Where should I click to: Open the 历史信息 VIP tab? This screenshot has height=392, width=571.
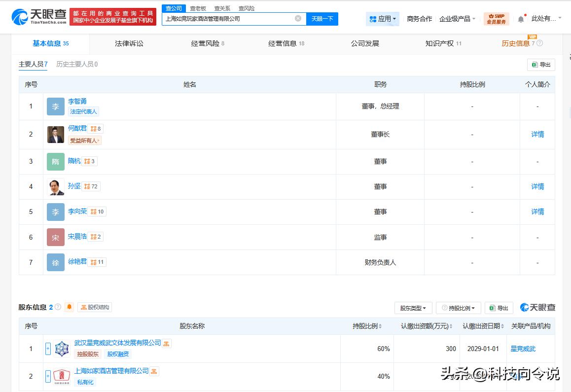click(x=519, y=44)
